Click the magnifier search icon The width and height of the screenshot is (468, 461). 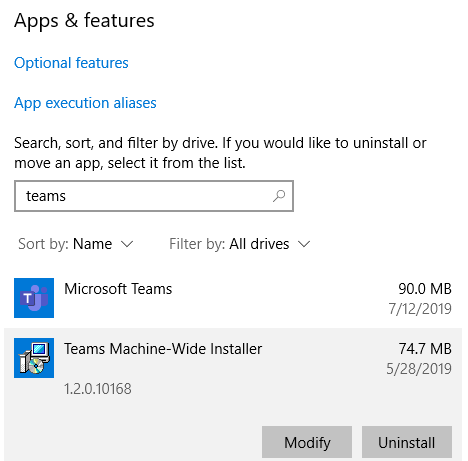pyautogui.click(x=279, y=196)
